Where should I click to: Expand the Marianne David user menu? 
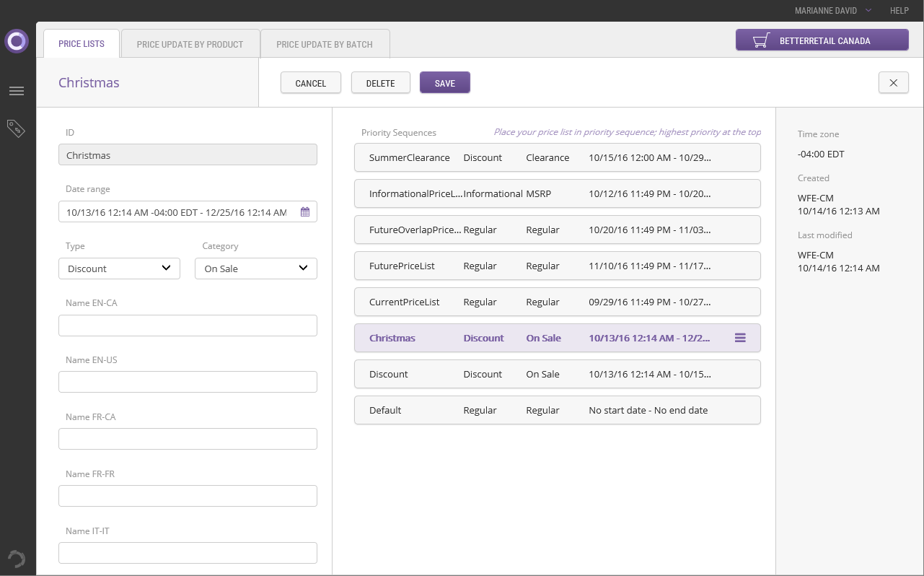pos(833,11)
